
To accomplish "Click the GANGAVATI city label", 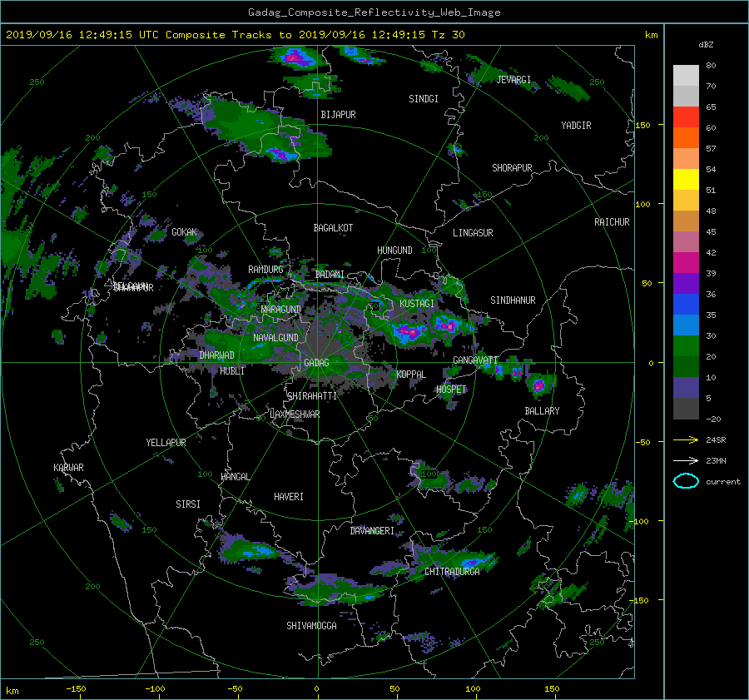I will 475,360.
